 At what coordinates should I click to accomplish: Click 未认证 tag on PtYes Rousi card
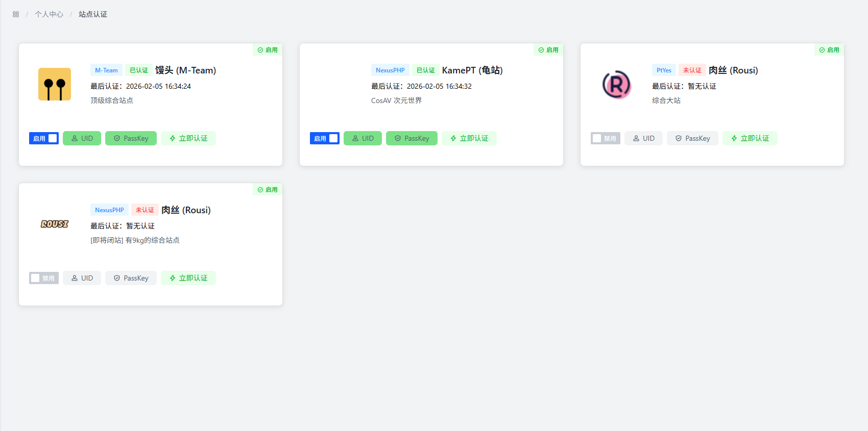point(692,70)
